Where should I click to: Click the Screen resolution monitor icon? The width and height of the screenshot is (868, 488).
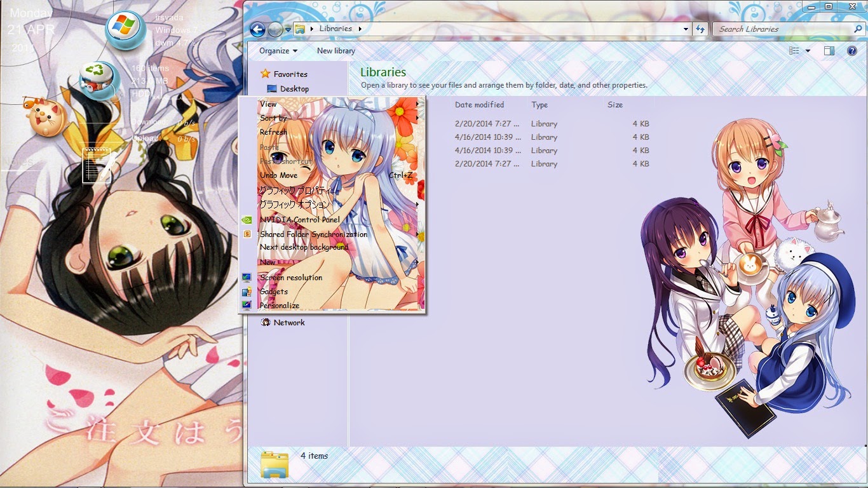[247, 278]
